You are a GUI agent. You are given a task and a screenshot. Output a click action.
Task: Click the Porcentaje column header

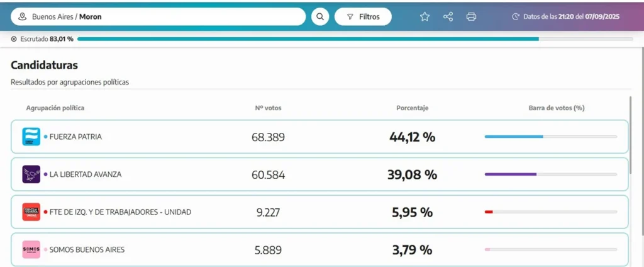pyautogui.click(x=412, y=108)
